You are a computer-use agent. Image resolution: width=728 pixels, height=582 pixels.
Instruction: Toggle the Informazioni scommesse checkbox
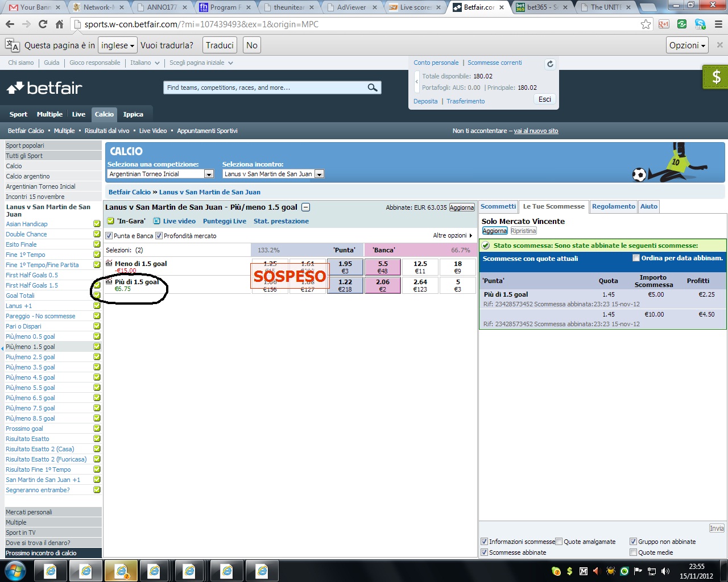(x=485, y=542)
